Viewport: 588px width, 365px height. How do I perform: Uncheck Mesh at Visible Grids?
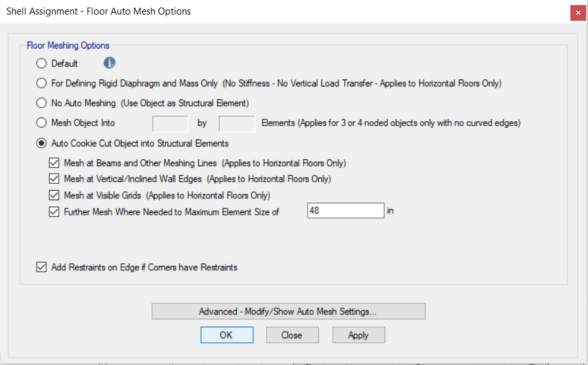54,194
